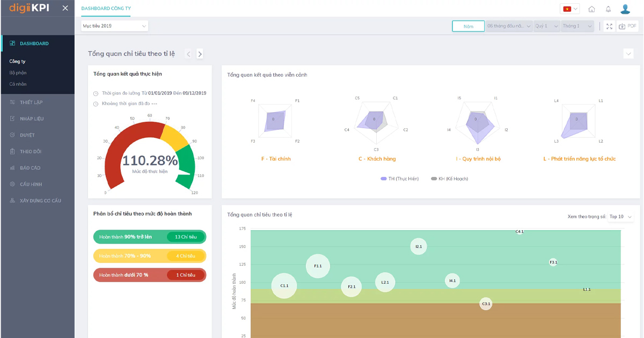Click the home icon in top bar
This screenshot has height=338, width=644.
pyautogui.click(x=591, y=9)
